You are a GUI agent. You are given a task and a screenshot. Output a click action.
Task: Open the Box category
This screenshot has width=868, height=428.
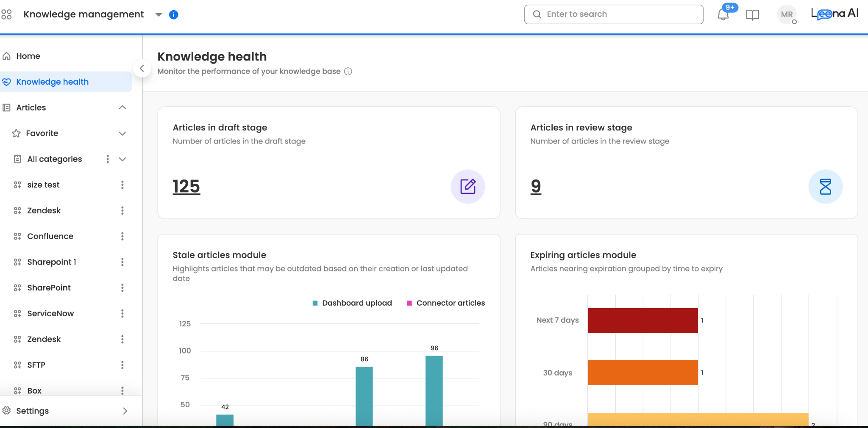[x=34, y=391]
